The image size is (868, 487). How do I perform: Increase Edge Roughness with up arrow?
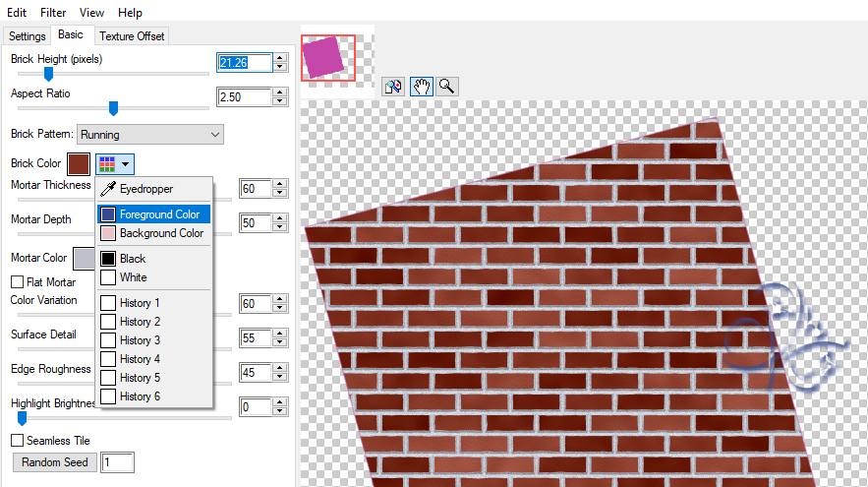[x=280, y=367]
